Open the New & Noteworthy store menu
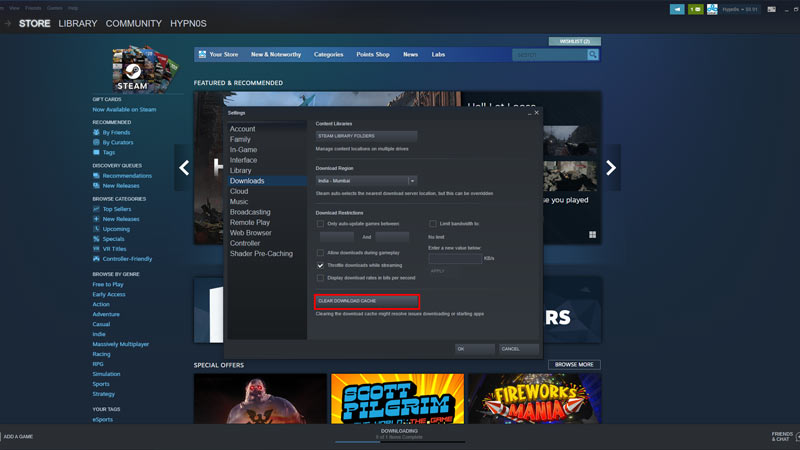The image size is (800, 450). tap(276, 54)
